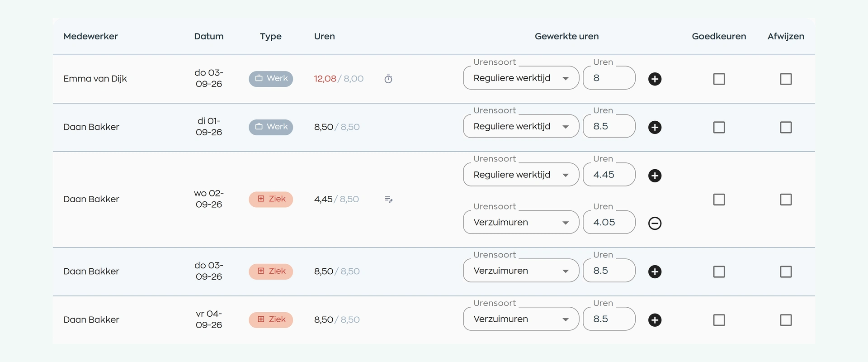The height and width of the screenshot is (362, 868).
Task: Open the Verzuimuren dropdown beside the 4.05 hours field
Action: [x=521, y=222]
